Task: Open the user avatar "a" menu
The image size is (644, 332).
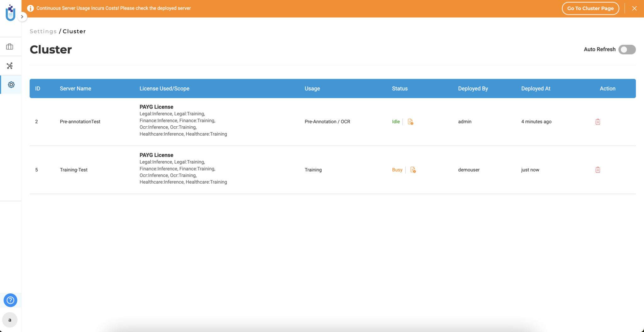Action: pos(10,320)
